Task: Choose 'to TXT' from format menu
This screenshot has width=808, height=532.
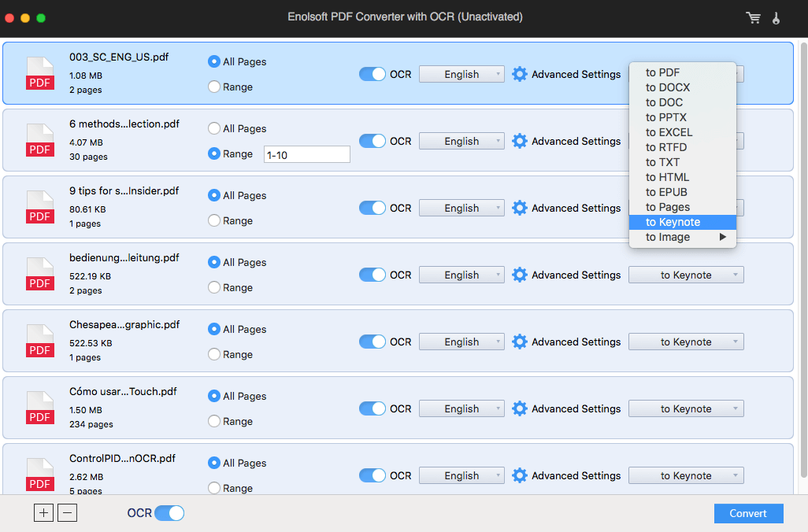Action: point(682,162)
